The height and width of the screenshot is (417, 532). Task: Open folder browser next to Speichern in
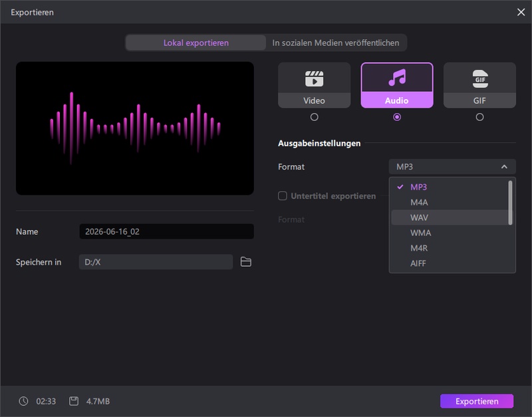245,262
